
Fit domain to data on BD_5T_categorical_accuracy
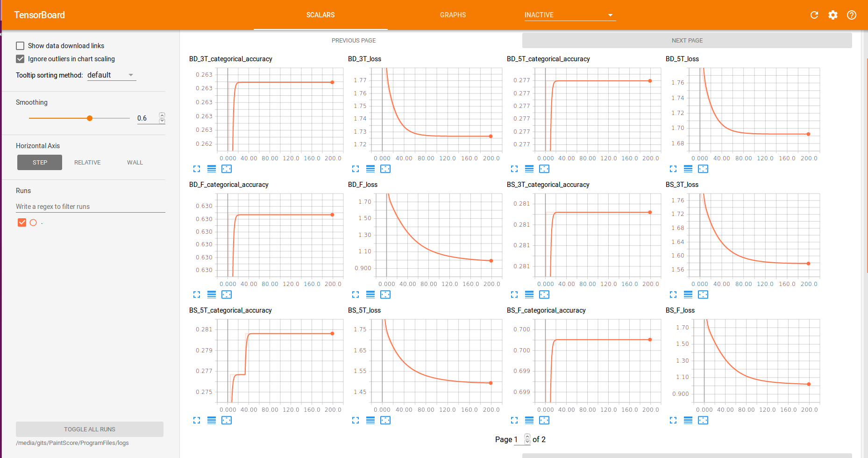click(544, 169)
